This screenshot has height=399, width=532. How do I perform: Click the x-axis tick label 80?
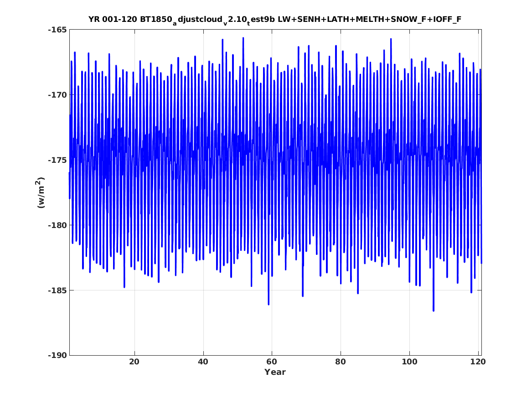pos(341,362)
